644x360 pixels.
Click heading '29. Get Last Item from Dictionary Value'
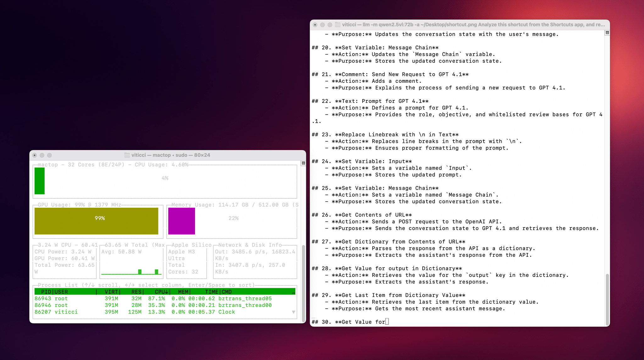pyautogui.click(x=389, y=295)
